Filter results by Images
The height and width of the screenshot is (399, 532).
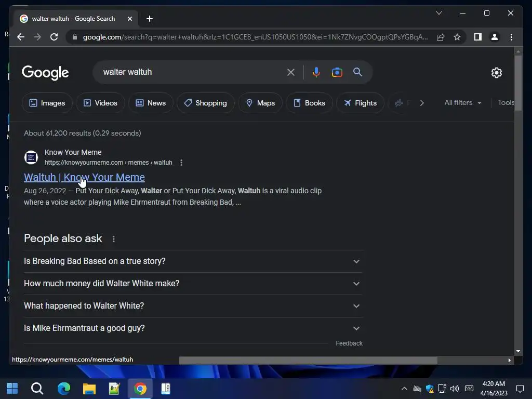click(x=47, y=103)
